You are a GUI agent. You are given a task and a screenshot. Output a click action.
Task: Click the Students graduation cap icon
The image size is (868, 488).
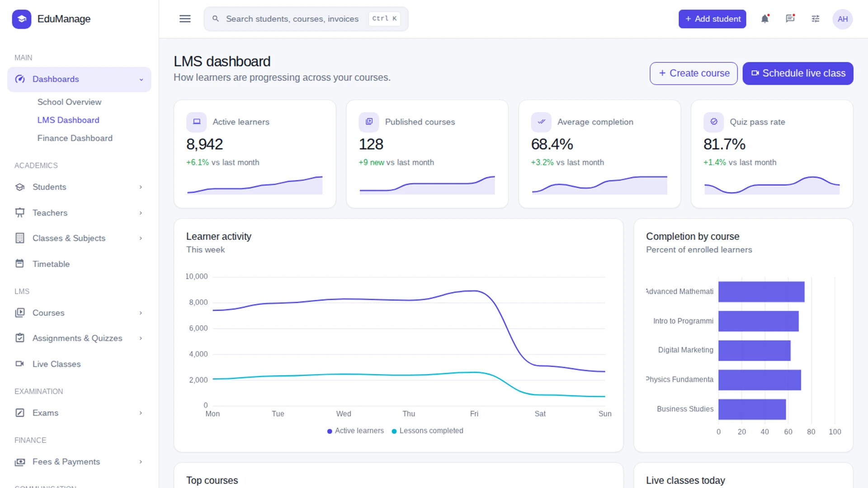tap(20, 187)
